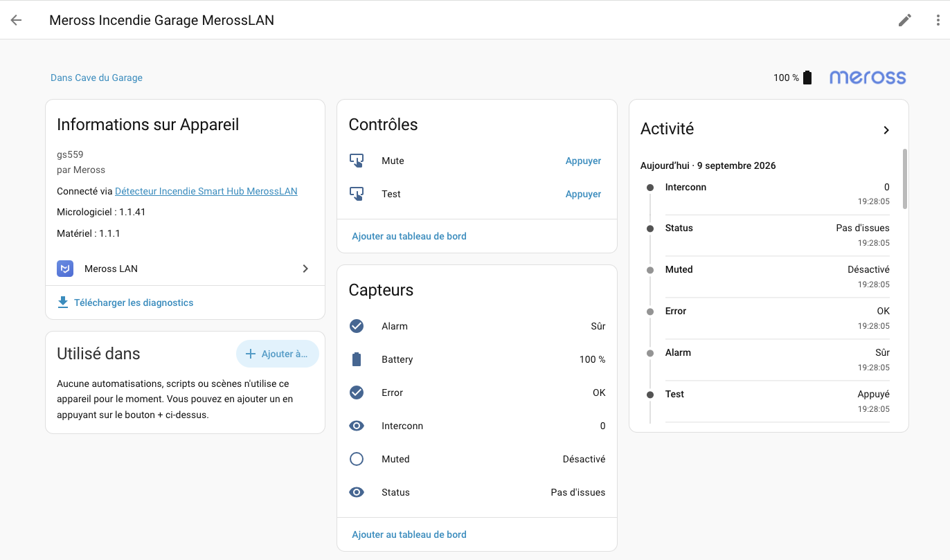Open the Error sensor row in Capteurs
The height and width of the screenshot is (560, 950).
pos(477,392)
